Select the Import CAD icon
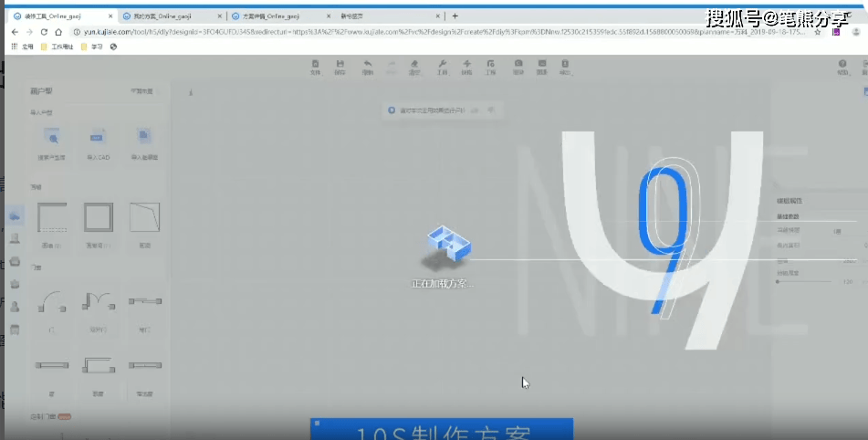Image resolution: width=868 pixels, height=440 pixels. (x=99, y=139)
